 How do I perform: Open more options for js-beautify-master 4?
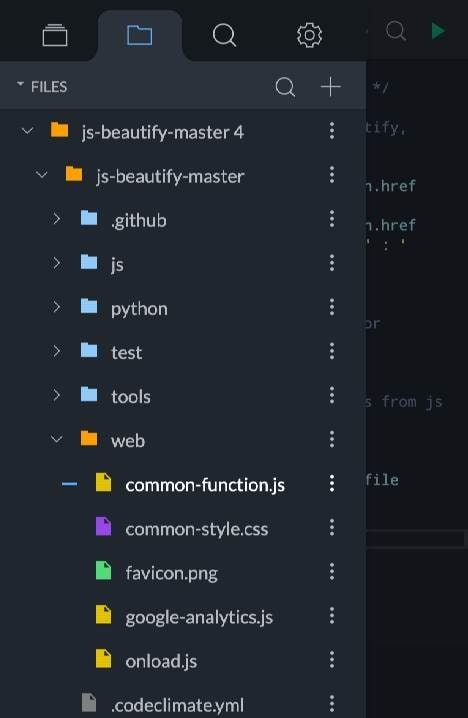click(332, 131)
